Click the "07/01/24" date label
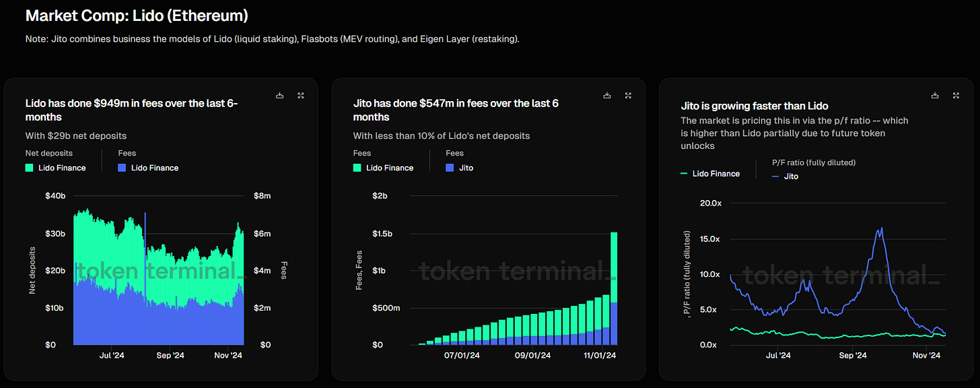The width and height of the screenshot is (980, 388). pos(462,355)
